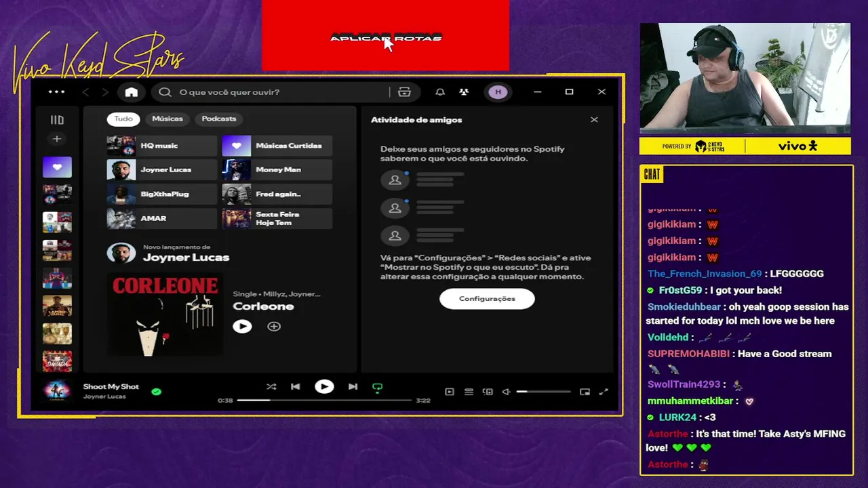The height and width of the screenshot is (488, 868).
Task: Click 'mmuhammetkibar' username in chat
Action: (690, 401)
